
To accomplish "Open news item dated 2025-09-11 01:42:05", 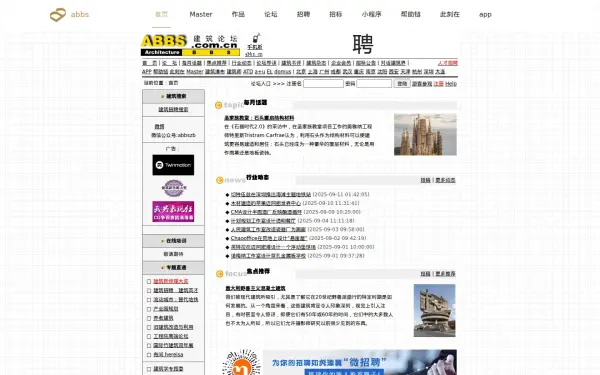I will click(271, 194).
